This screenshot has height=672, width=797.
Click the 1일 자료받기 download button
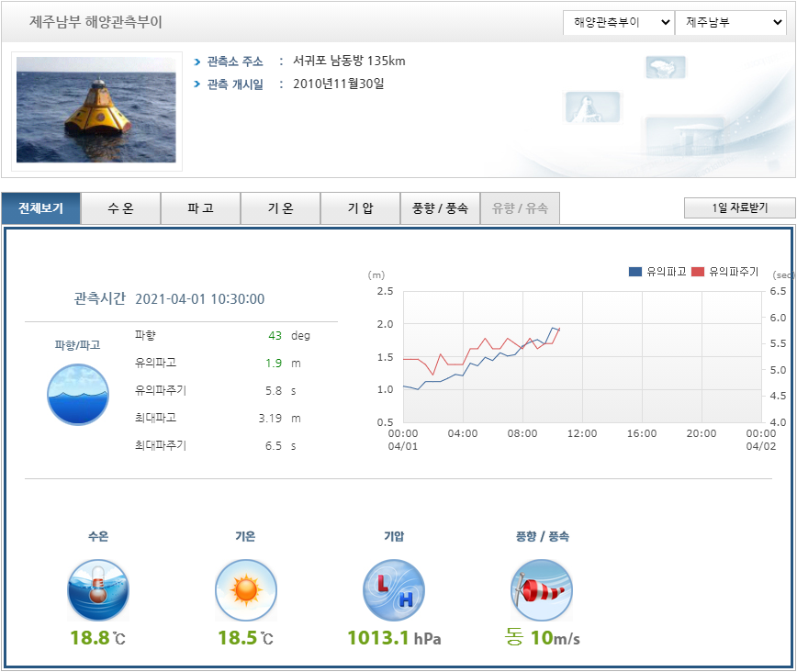[x=739, y=207]
